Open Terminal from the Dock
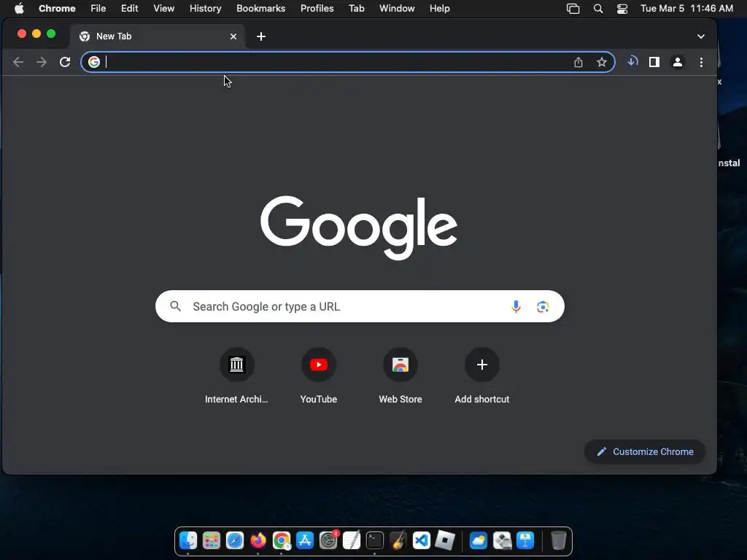Viewport: 747px width, 560px height. 375,540
